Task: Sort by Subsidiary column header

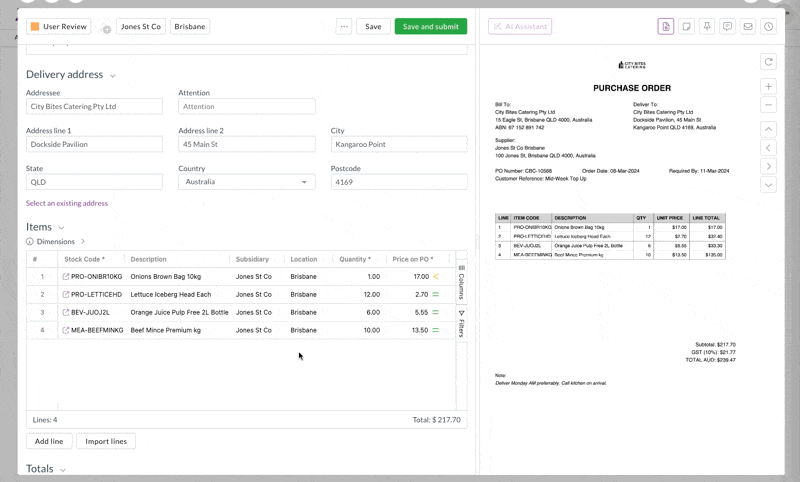Action: coord(252,259)
